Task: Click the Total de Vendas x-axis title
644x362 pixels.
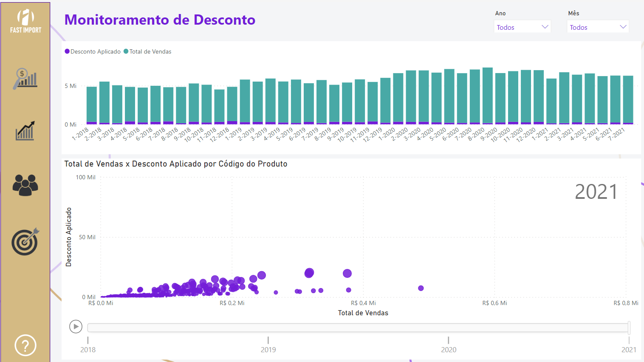Action: coord(363,313)
